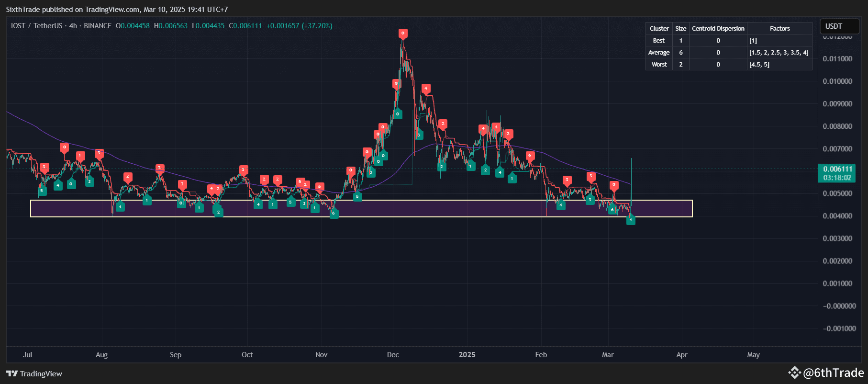The height and width of the screenshot is (384, 868).
Task: Click the Feb label on the time axis
Action: point(541,355)
